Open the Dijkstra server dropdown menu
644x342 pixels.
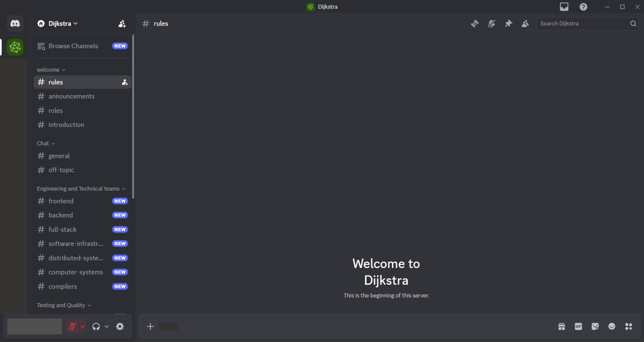point(58,24)
